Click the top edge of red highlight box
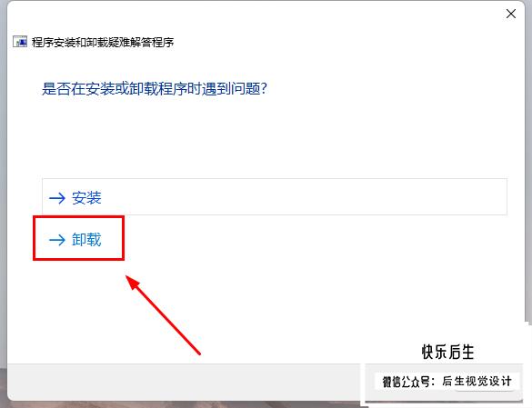The width and height of the screenshot is (532, 408). pyautogui.click(x=79, y=217)
